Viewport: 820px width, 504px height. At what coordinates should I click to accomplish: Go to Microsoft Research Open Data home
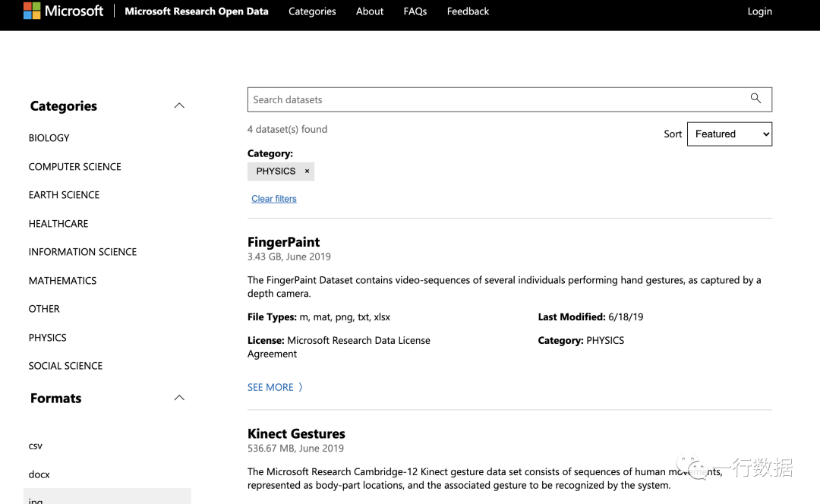pyautogui.click(x=197, y=11)
